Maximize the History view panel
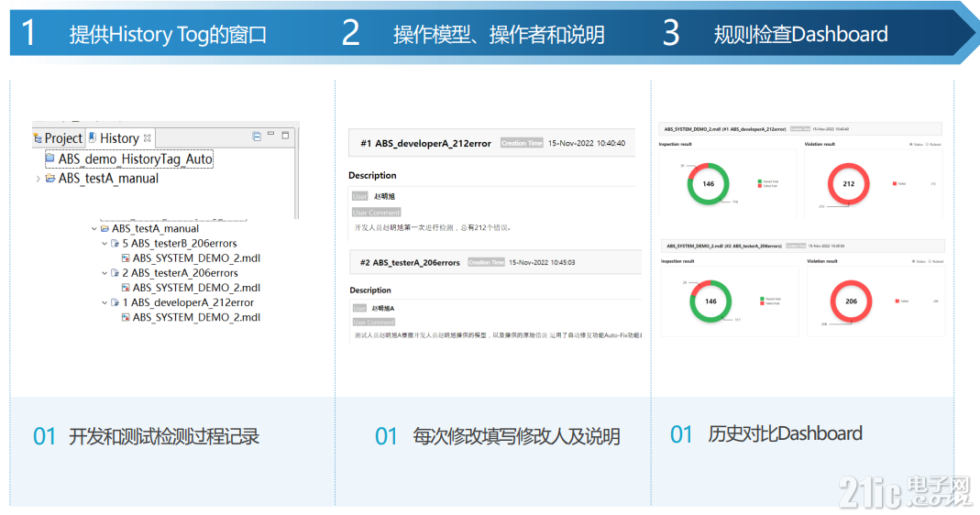Screen dimensions: 980x515 click(285, 135)
